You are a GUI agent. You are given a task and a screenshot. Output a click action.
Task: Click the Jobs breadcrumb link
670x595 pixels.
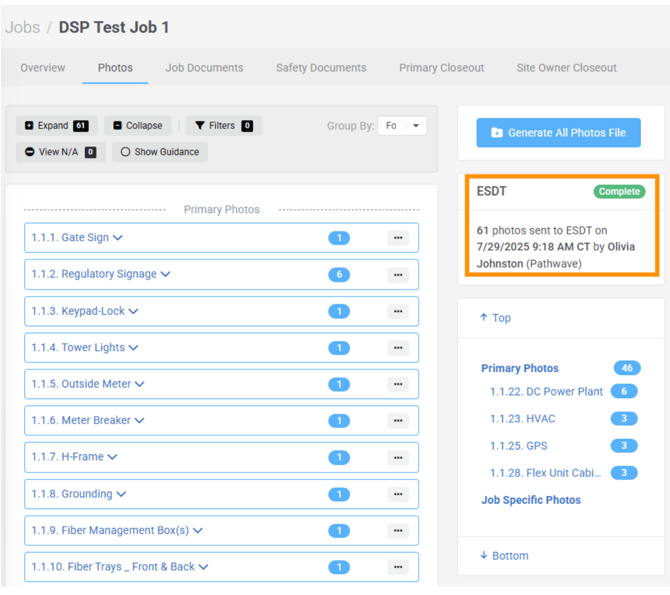click(x=22, y=27)
